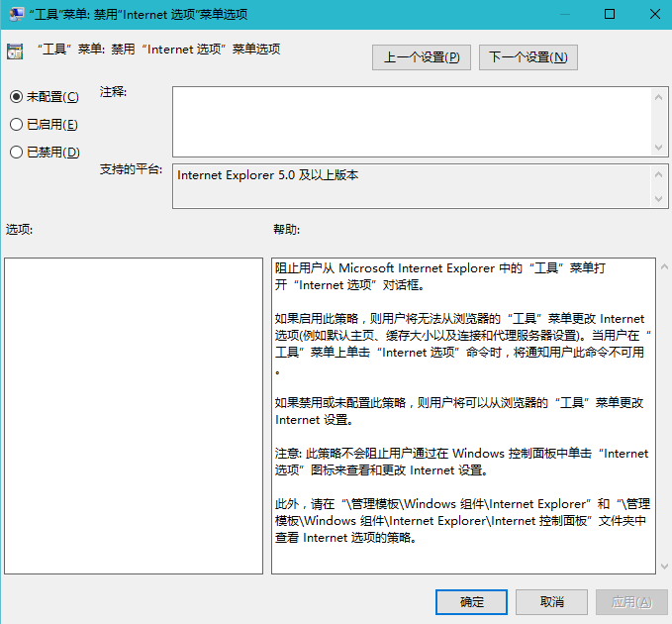Choose the 已启用 option
The height and width of the screenshot is (624, 672).
(x=16, y=124)
